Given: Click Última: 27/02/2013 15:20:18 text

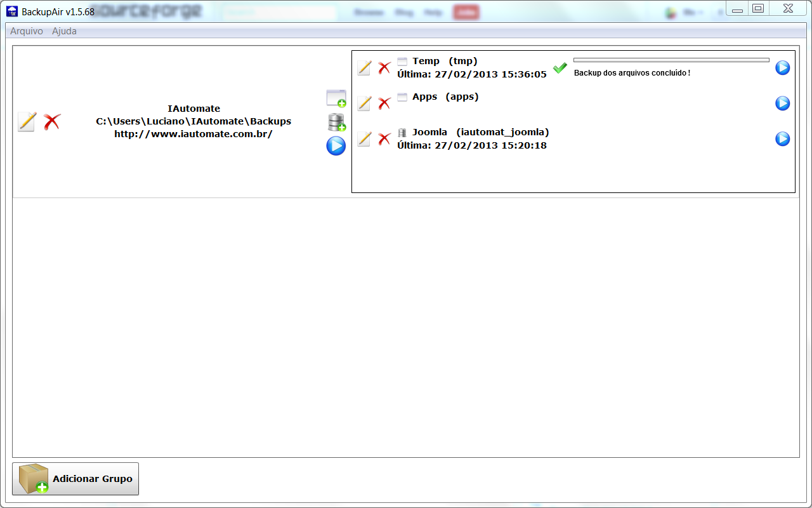Looking at the screenshot, I should [x=472, y=145].
